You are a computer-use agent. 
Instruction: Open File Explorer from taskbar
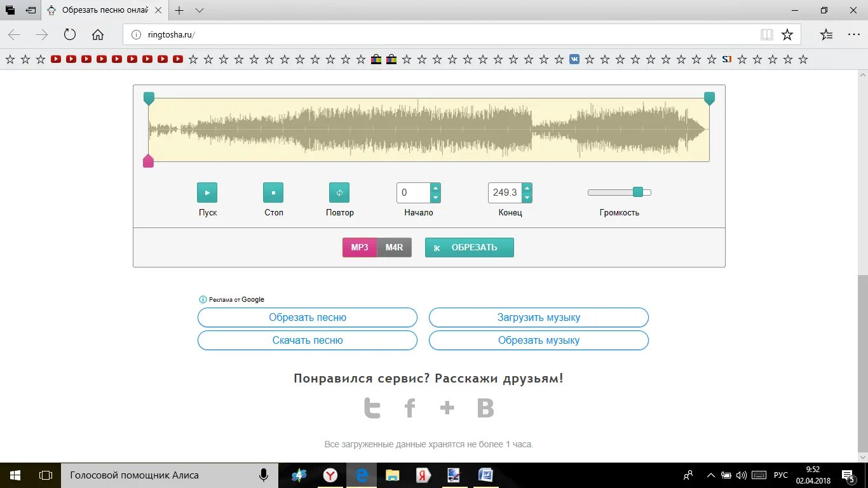(x=393, y=475)
